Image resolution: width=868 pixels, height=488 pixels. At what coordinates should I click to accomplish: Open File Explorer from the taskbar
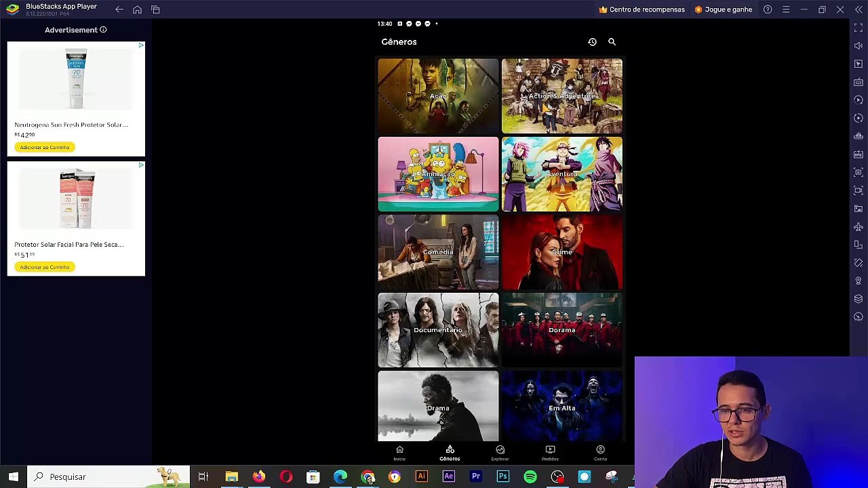[232, 476]
